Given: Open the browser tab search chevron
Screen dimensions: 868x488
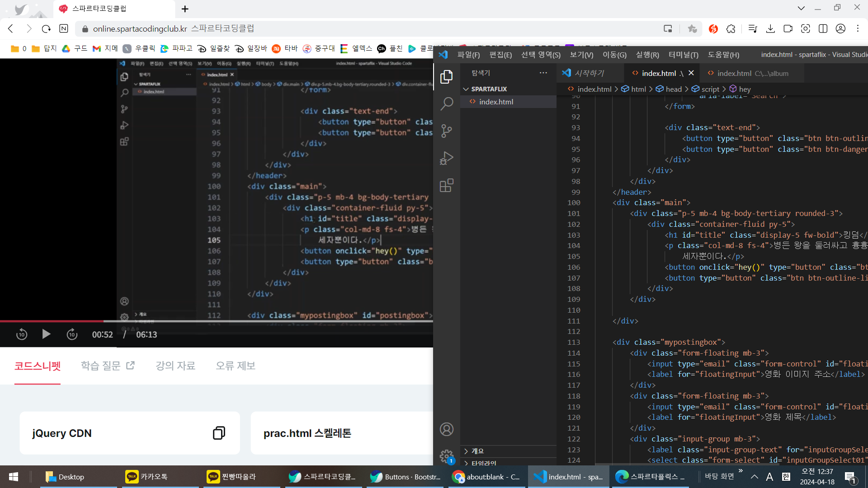Looking at the screenshot, I should click(x=801, y=8).
